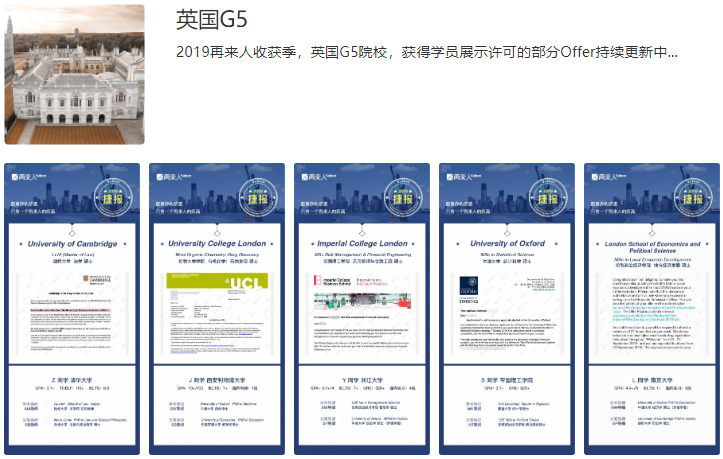Click the green UCL letterhead banner
The image size is (723, 459).
tap(217, 281)
